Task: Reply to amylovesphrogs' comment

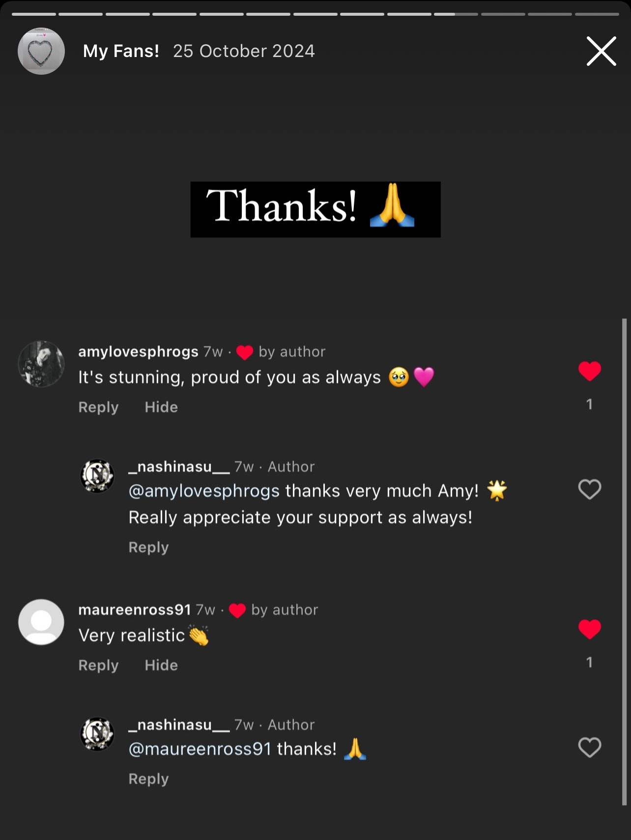Action: (x=98, y=407)
